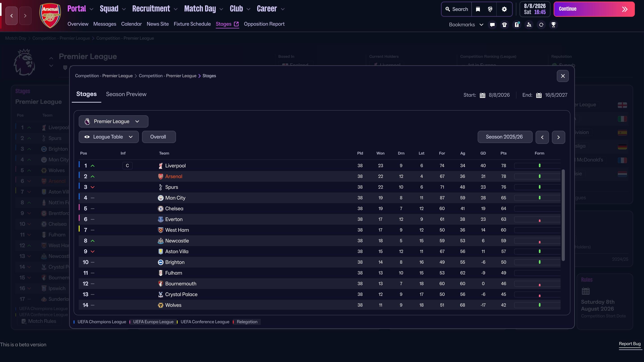Open the globe world icon in top bar
644x362 pixels.
[490, 9]
